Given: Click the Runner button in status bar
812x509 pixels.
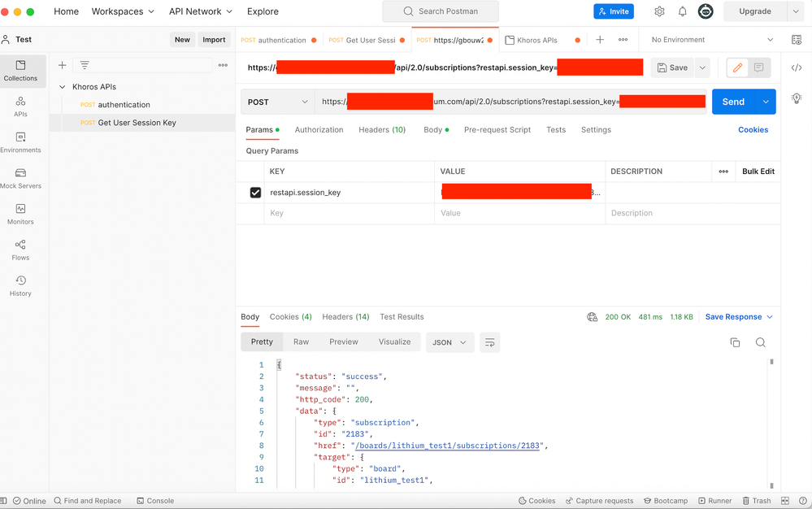Looking at the screenshot, I should 715,501.
